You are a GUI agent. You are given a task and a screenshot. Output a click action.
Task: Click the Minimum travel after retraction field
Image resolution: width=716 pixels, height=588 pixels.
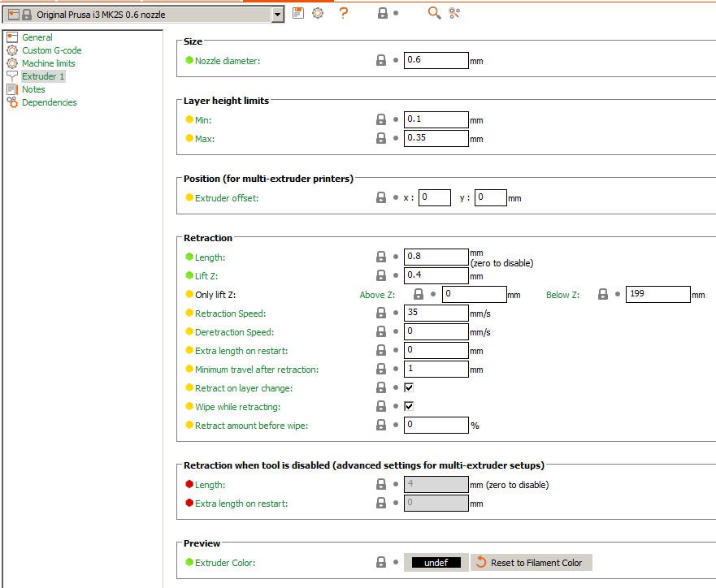(x=436, y=369)
